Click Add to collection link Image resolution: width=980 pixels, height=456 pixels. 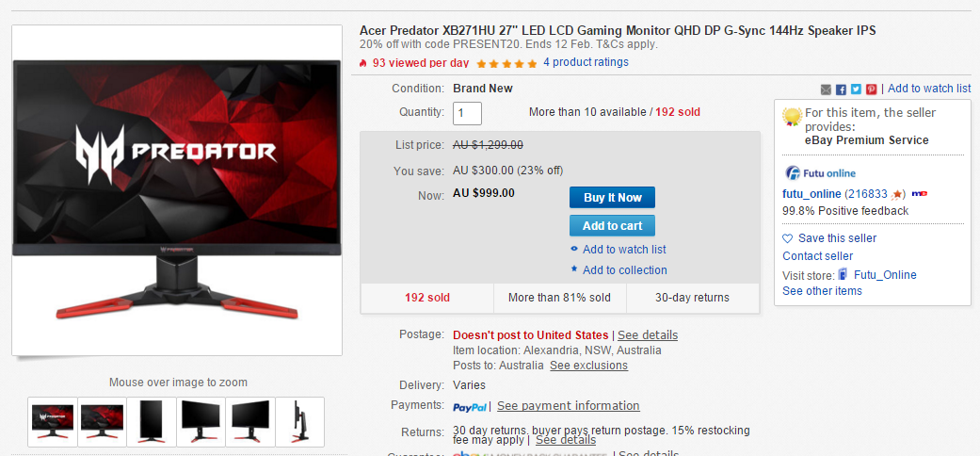624,270
